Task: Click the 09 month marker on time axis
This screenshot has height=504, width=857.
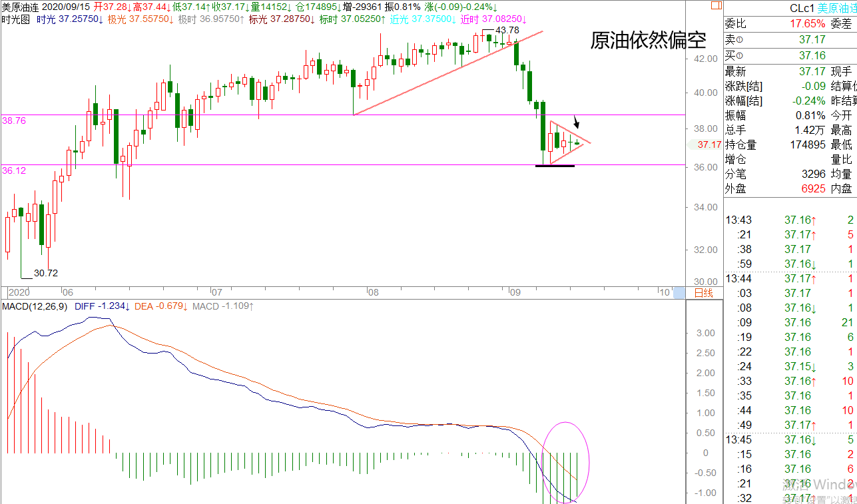Action: (515, 292)
